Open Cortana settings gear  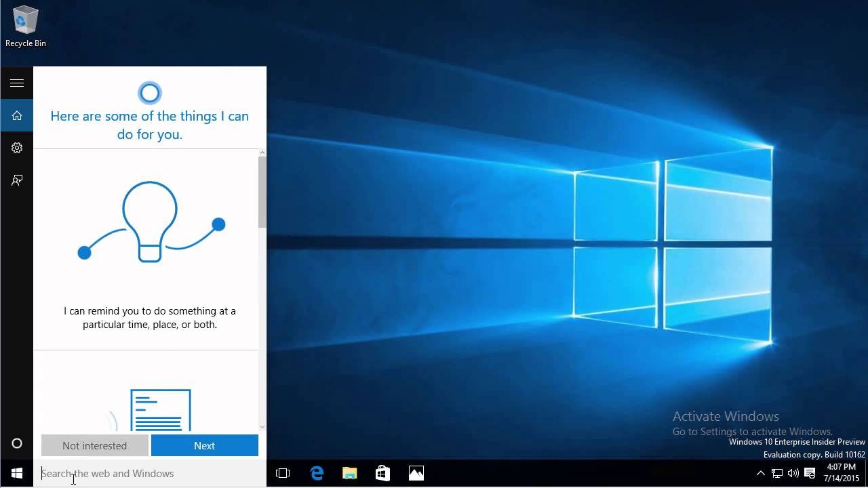17,148
